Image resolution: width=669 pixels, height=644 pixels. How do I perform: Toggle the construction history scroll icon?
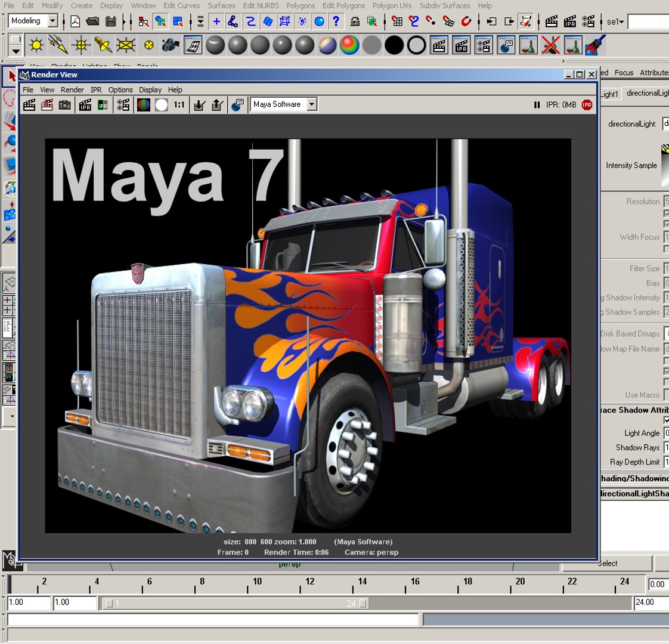(x=526, y=21)
